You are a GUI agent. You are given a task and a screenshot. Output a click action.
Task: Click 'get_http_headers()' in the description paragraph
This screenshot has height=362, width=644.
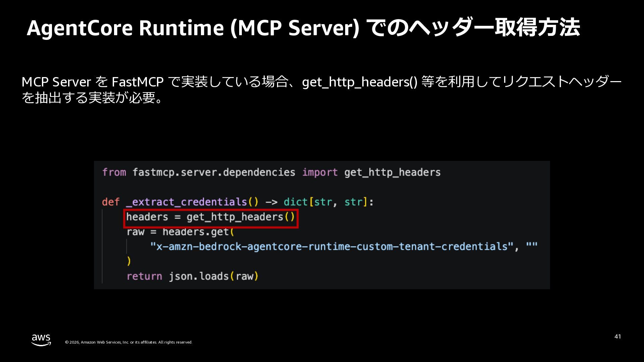360,82
